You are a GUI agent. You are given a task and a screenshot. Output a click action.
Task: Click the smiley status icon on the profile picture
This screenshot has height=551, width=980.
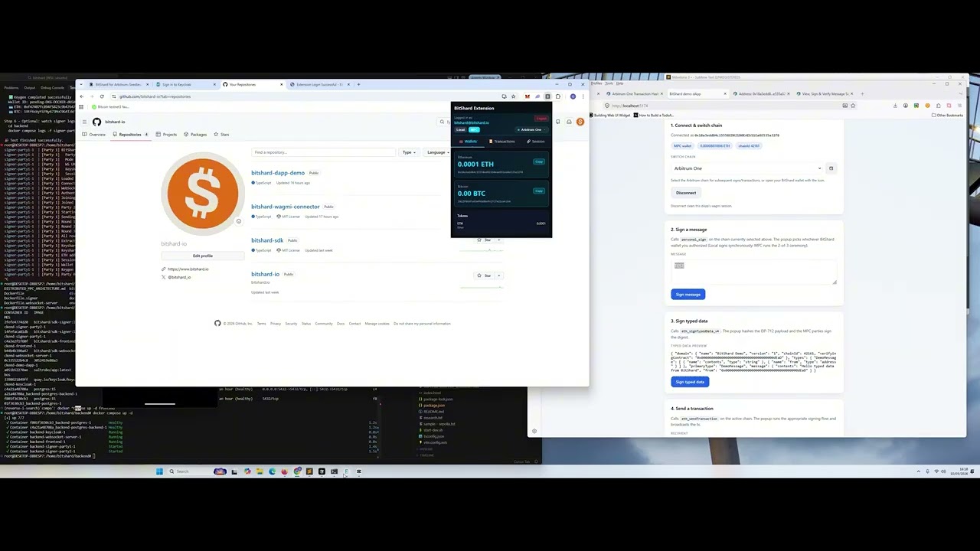pos(238,221)
